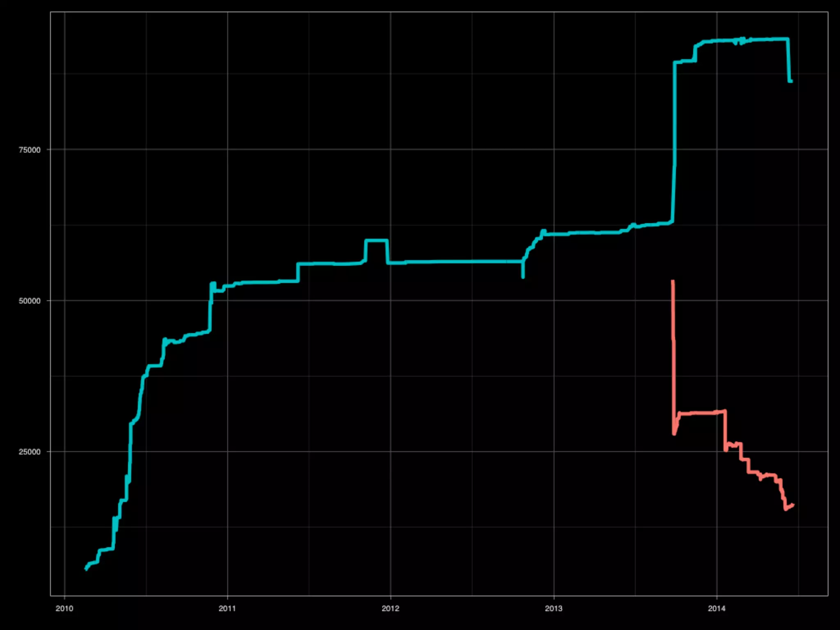The height and width of the screenshot is (630, 840).
Task: Click the 2013 x-axis label
Action: point(554,608)
